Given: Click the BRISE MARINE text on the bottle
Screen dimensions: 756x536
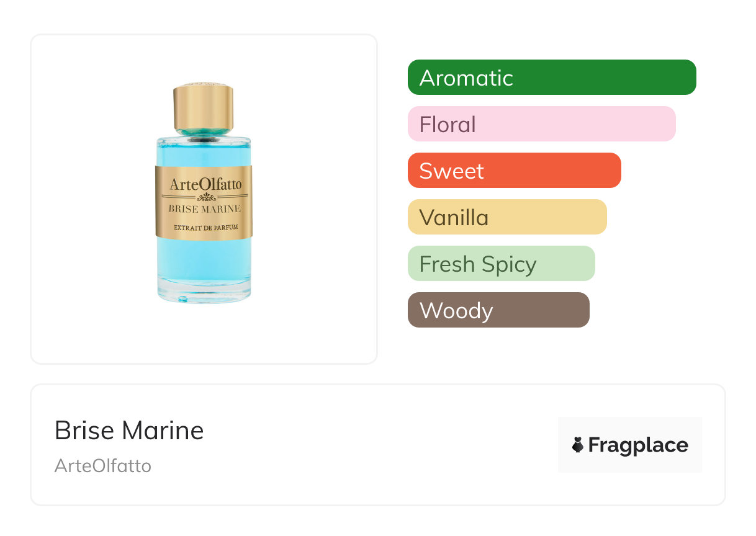Looking at the screenshot, I should [x=204, y=209].
